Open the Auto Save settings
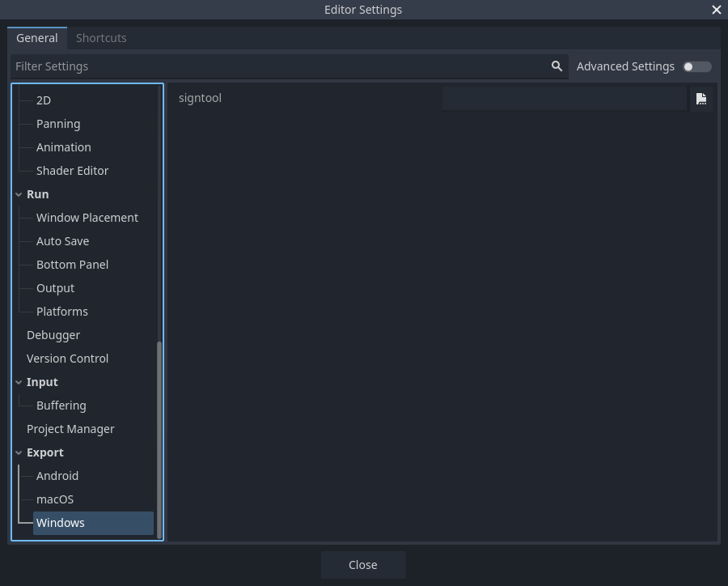This screenshot has width=728, height=586. [x=62, y=241]
